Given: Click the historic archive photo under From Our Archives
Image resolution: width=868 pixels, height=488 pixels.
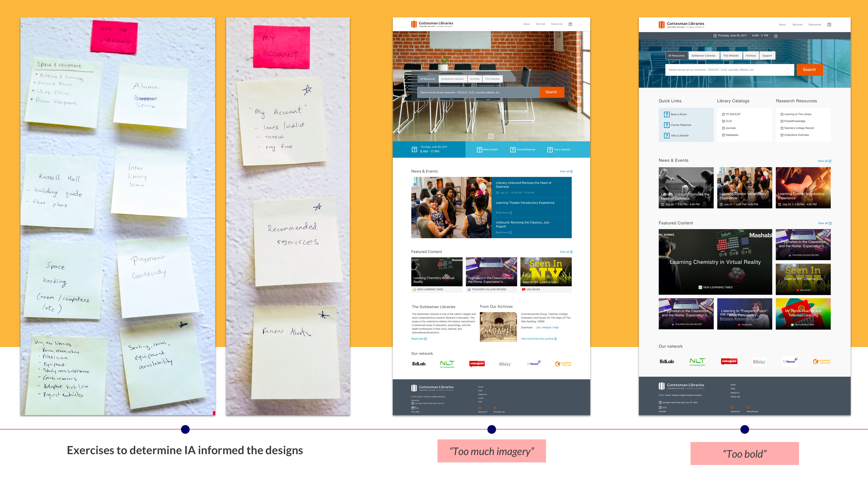Looking at the screenshot, I should click(498, 327).
